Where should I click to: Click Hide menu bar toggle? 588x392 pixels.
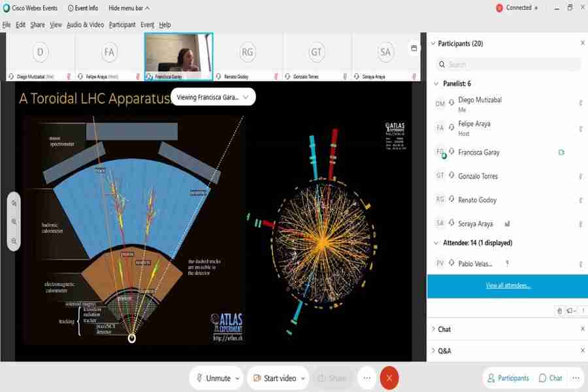[x=129, y=8]
